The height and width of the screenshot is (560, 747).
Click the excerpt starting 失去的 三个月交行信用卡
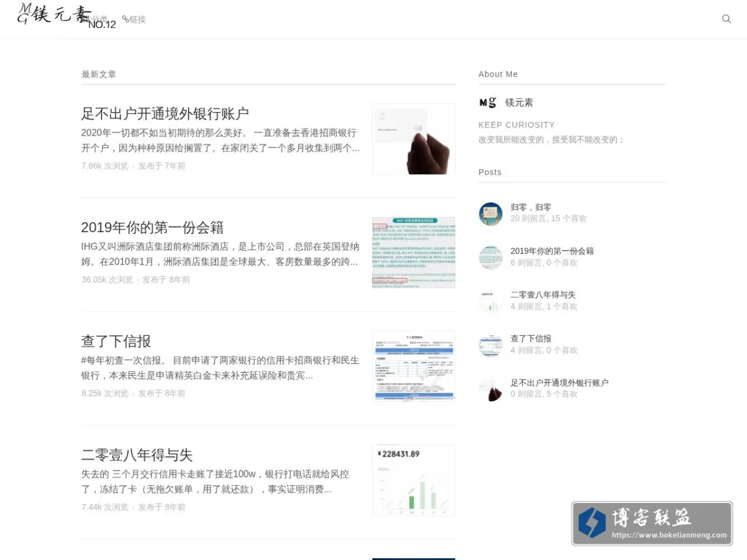tap(215, 482)
